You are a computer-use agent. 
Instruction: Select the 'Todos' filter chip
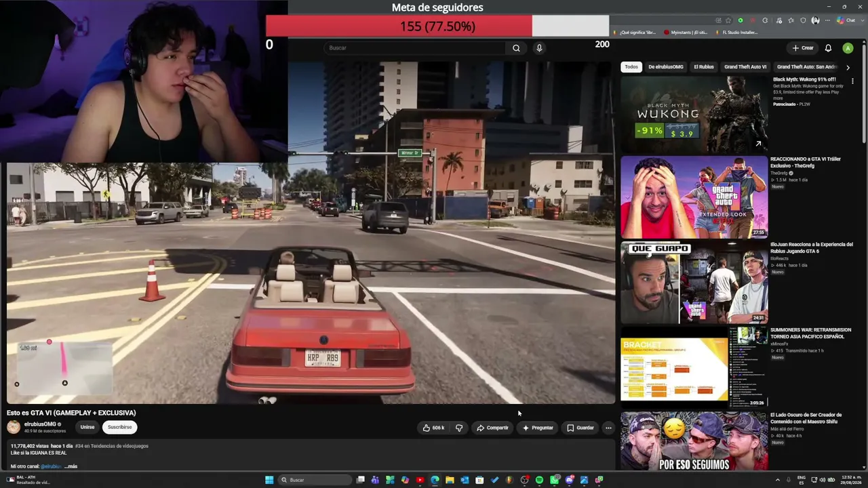(x=631, y=67)
